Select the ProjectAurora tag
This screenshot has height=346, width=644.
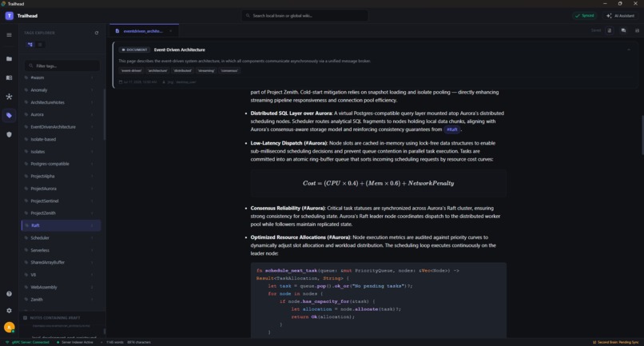coord(61,189)
